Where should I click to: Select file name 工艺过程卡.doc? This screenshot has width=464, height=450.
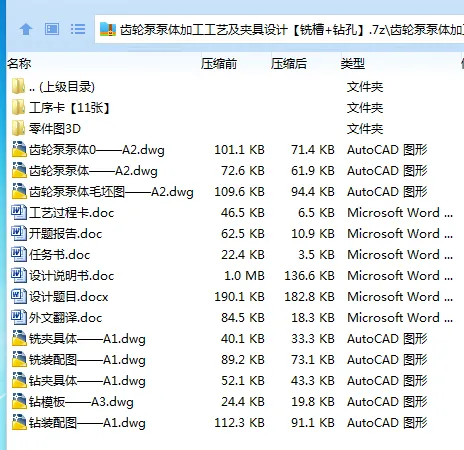click(x=71, y=213)
